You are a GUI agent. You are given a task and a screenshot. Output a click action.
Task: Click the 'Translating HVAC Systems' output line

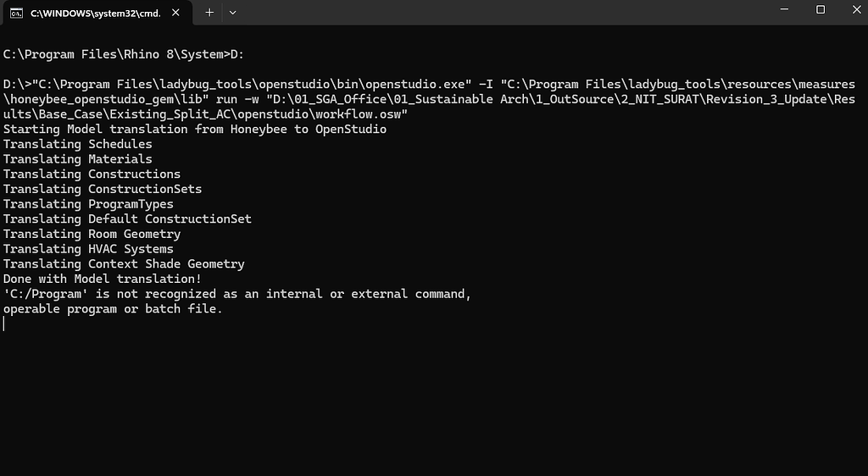pyautogui.click(x=88, y=249)
